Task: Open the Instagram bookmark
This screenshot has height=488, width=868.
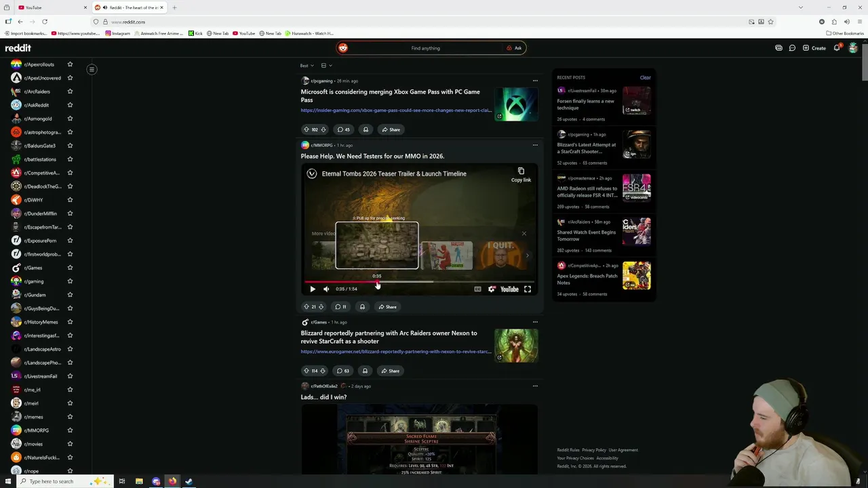Action: (x=117, y=33)
